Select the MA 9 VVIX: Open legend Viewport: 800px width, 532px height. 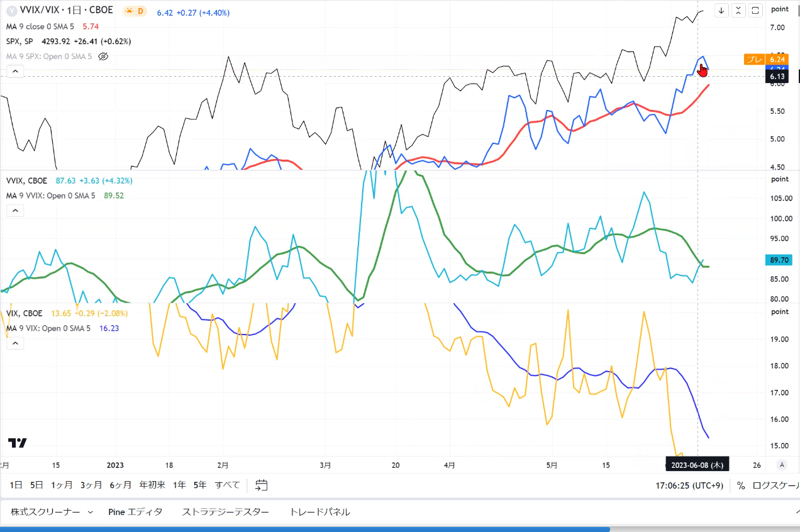pos(50,196)
